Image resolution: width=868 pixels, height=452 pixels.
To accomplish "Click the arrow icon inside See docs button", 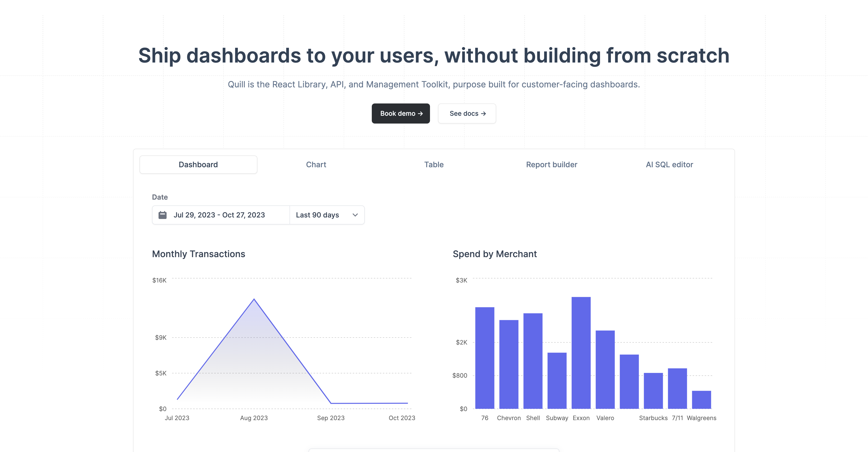I will 484,113.
